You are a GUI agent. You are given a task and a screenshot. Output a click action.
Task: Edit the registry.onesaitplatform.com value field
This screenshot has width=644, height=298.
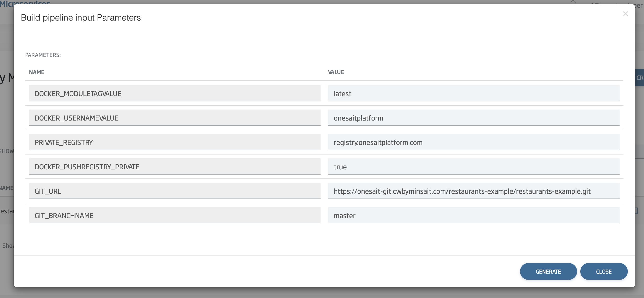[473, 142]
